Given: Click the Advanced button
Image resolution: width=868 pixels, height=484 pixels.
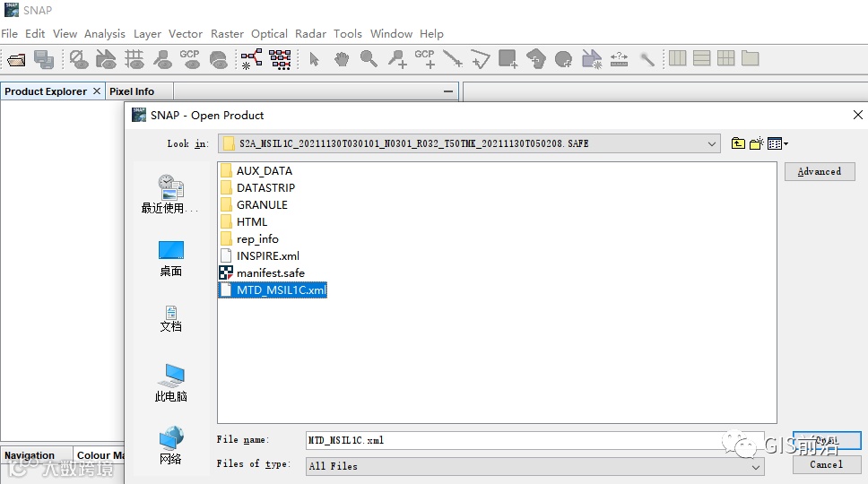Looking at the screenshot, I should point(820,171).
